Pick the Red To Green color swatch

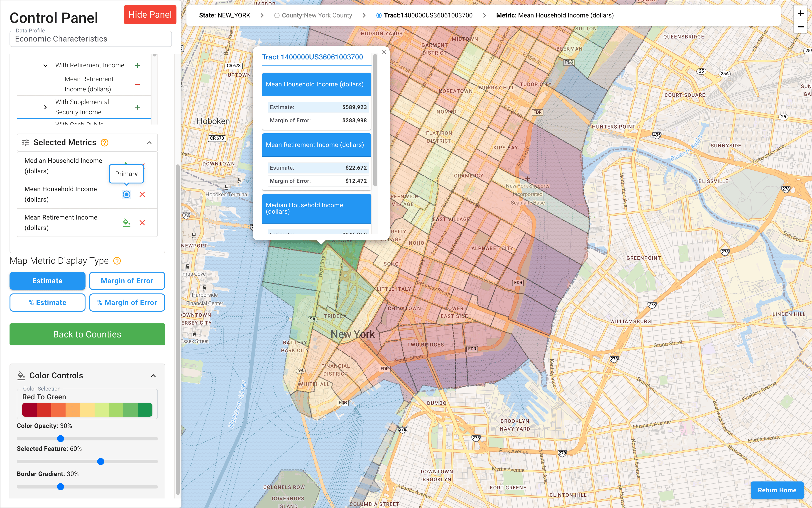pyautogui.click(x=87, y=410)
